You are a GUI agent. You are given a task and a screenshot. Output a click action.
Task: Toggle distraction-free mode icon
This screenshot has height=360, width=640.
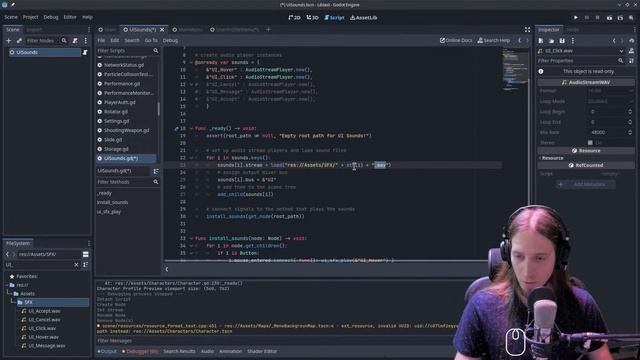click(527, 29)
